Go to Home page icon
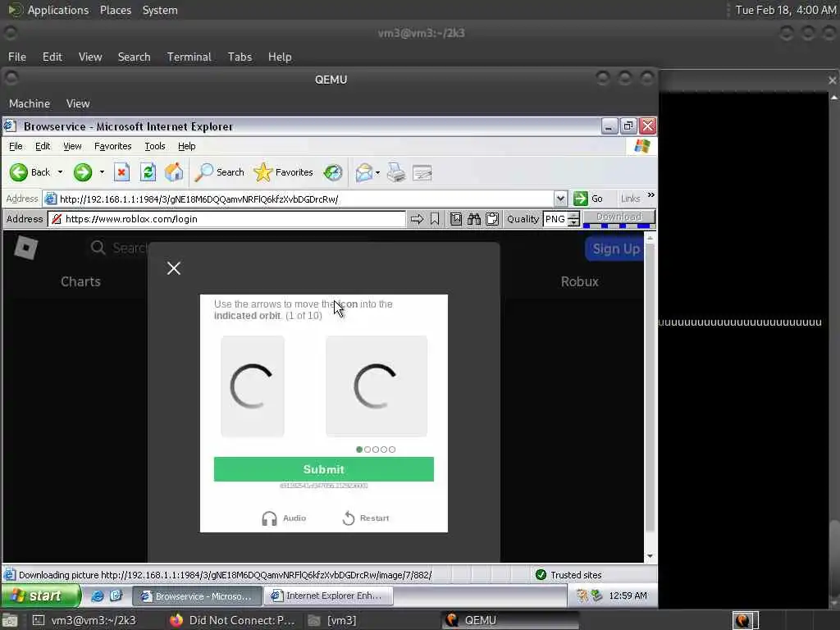Image resolution: width=840 pixels, height=630 pixels. tap(174, 172)
